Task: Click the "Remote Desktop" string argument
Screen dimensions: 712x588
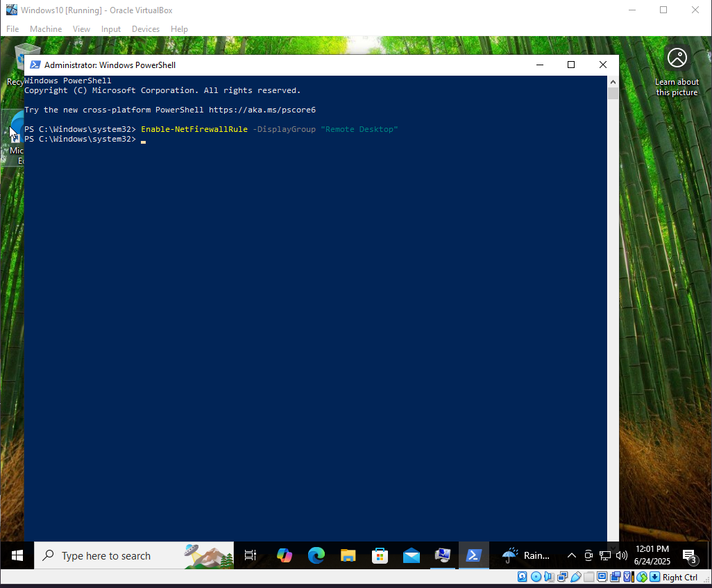Action: pyautogui.click(x=359, y=129)
